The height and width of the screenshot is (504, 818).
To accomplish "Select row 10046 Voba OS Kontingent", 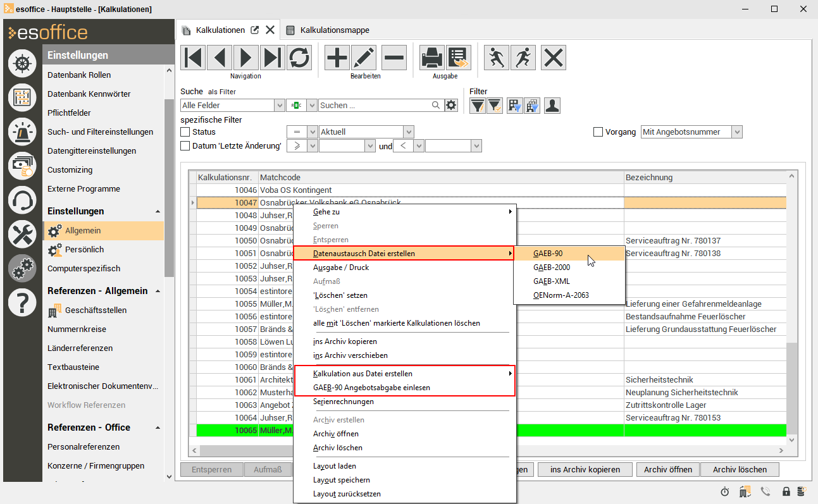I will click(487, 190).
